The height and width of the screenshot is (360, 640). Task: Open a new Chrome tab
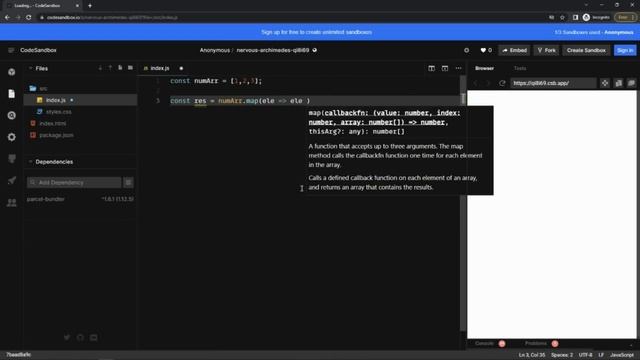[90, 6]
